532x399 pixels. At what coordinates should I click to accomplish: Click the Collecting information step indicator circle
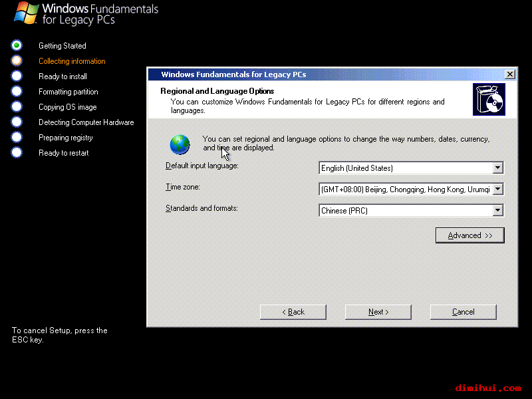[x=17, y=61]
